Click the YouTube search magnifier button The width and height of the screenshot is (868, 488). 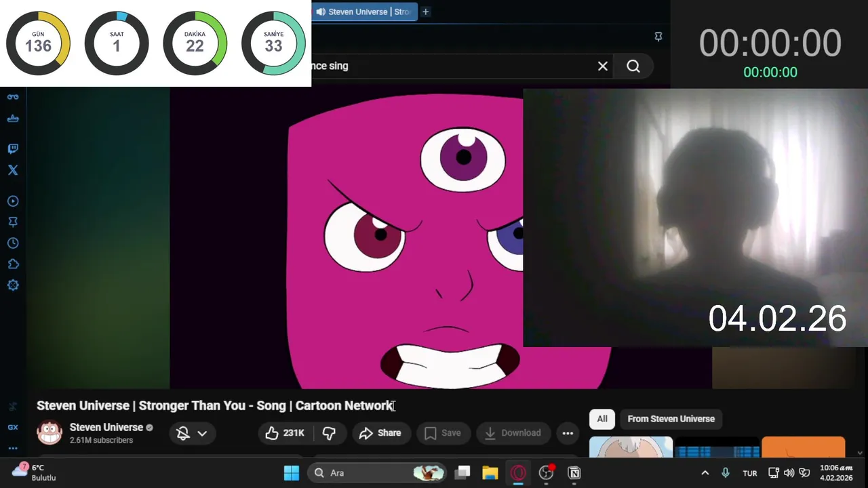pos(633,66)
